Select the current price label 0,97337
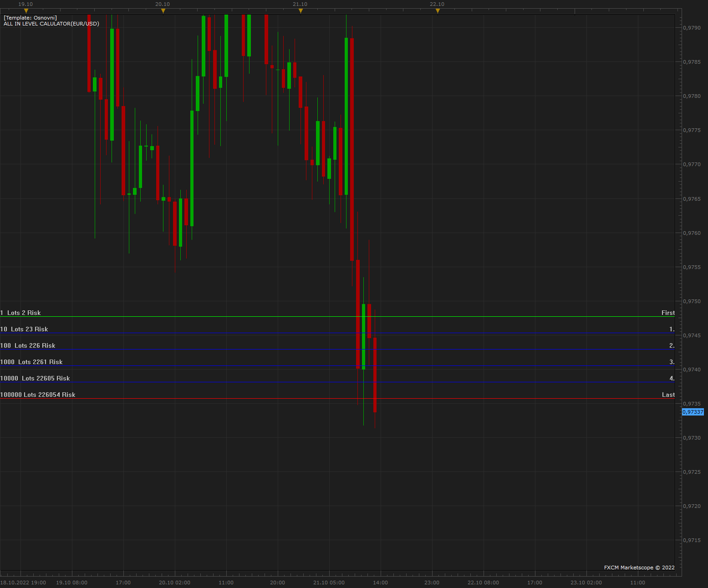Image resolution: width=708 pixels, height=588 pixels. [693, 412]
